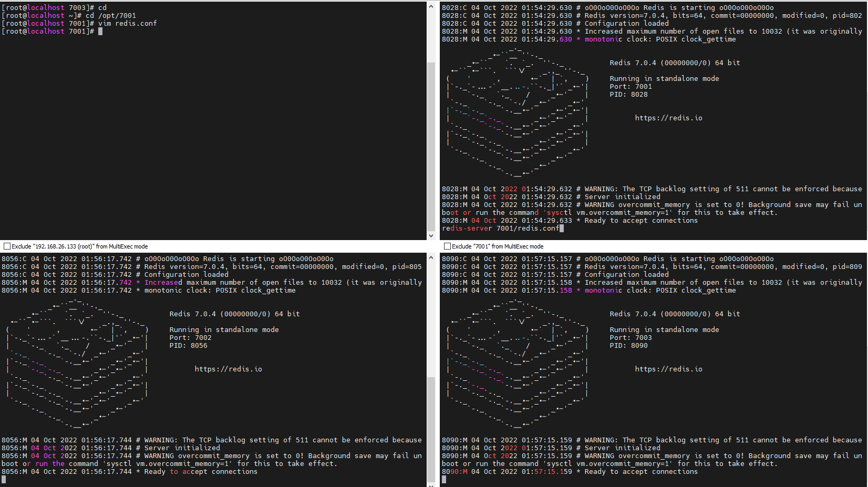This screenshot has height=487, width=868.
Task: Click the 8090:C "Configuration loaded" line
Action: point(555,275)
